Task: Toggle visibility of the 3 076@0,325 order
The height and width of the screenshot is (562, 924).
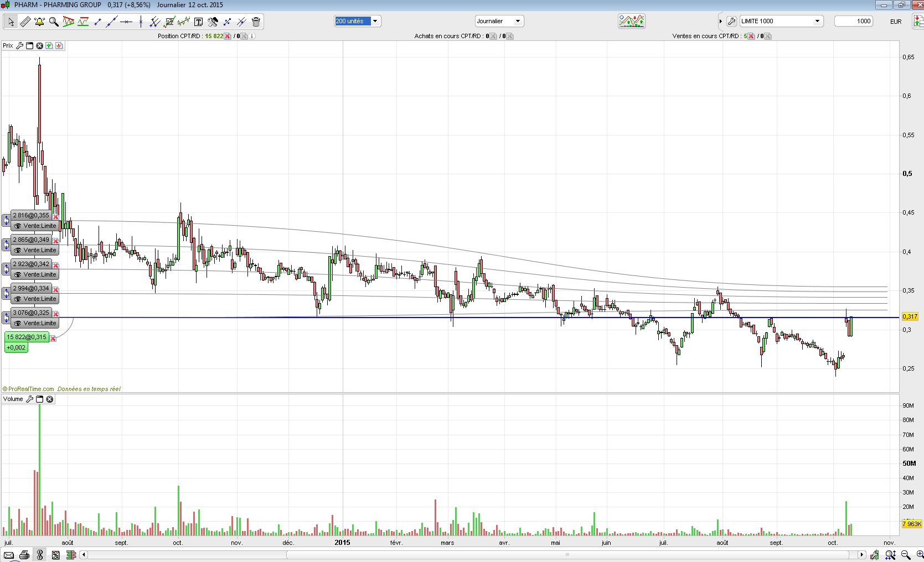Action: 18,323
